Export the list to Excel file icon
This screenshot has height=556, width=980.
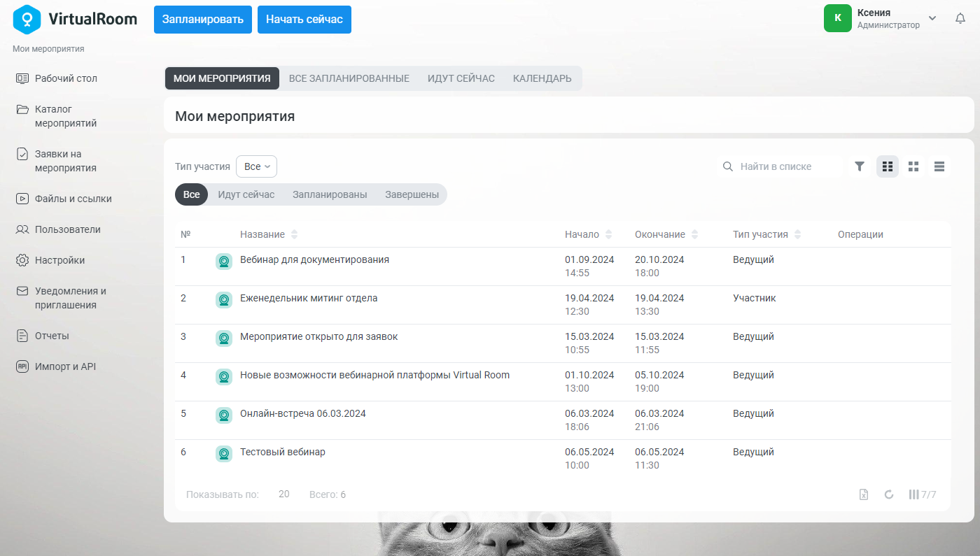864,494
